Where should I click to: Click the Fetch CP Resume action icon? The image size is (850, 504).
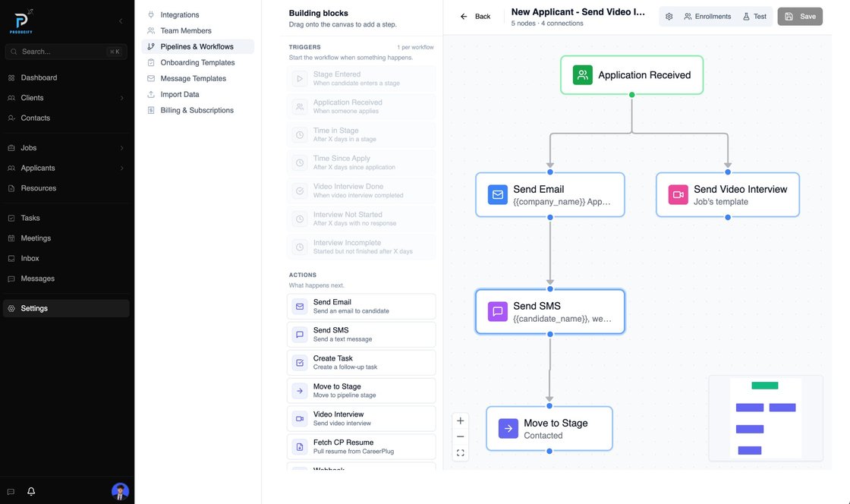pos(300,446)
